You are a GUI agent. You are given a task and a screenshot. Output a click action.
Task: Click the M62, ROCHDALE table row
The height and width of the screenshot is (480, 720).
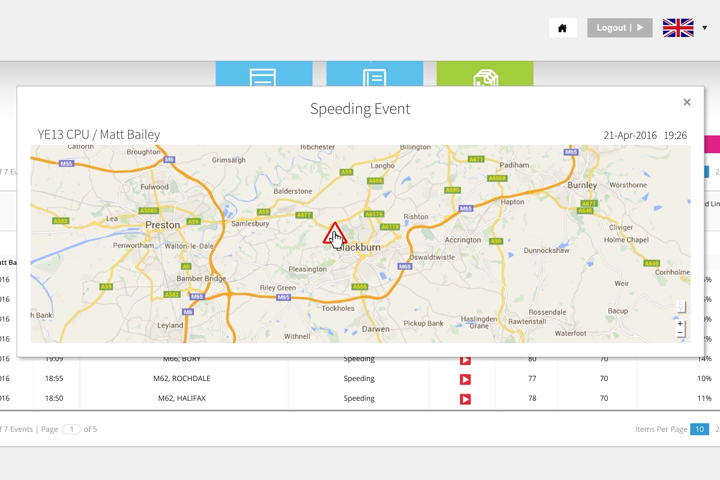(186, 379)
